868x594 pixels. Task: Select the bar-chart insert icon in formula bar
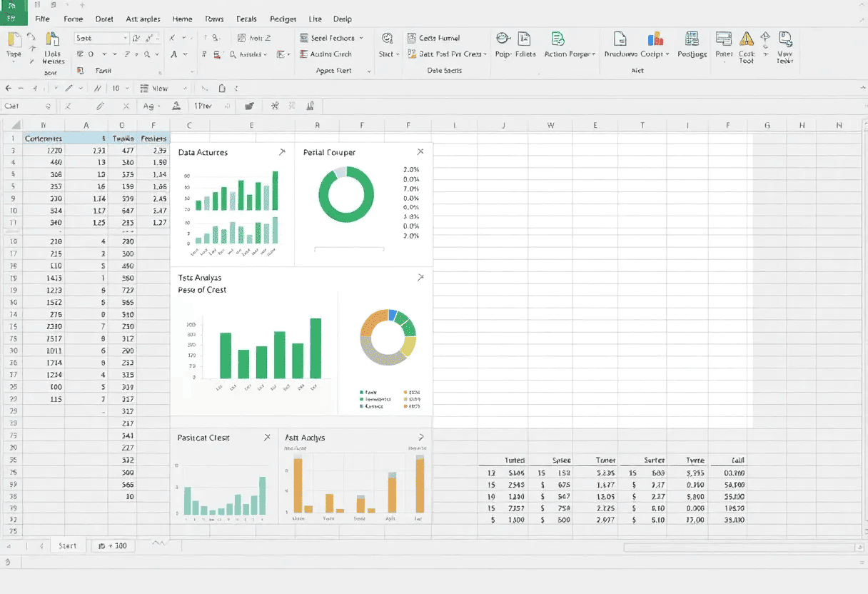[310, 105]
